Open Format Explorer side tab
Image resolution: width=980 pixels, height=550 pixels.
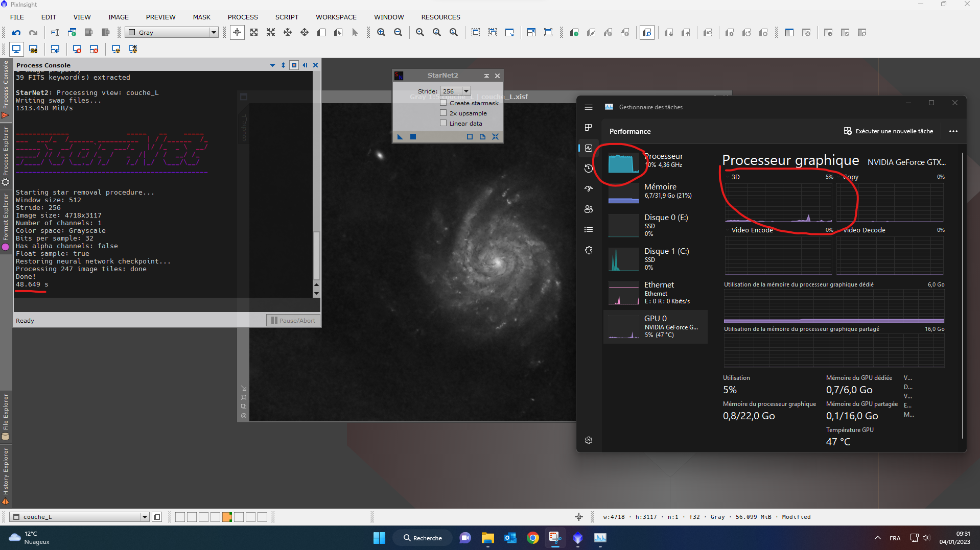[x=6, y=221]
